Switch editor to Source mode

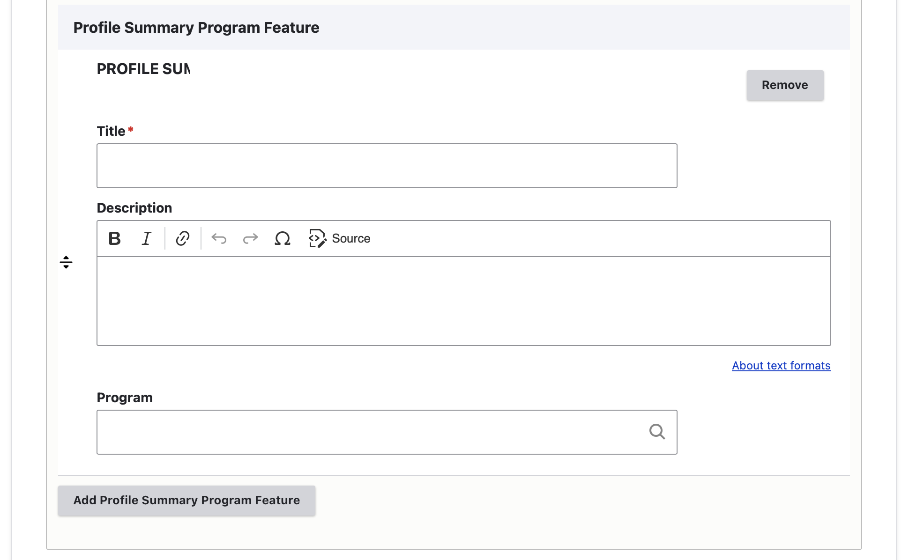340,238
